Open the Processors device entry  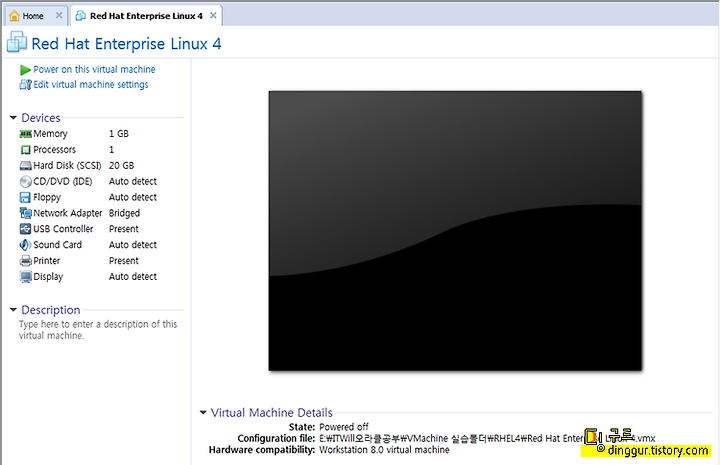55,150
